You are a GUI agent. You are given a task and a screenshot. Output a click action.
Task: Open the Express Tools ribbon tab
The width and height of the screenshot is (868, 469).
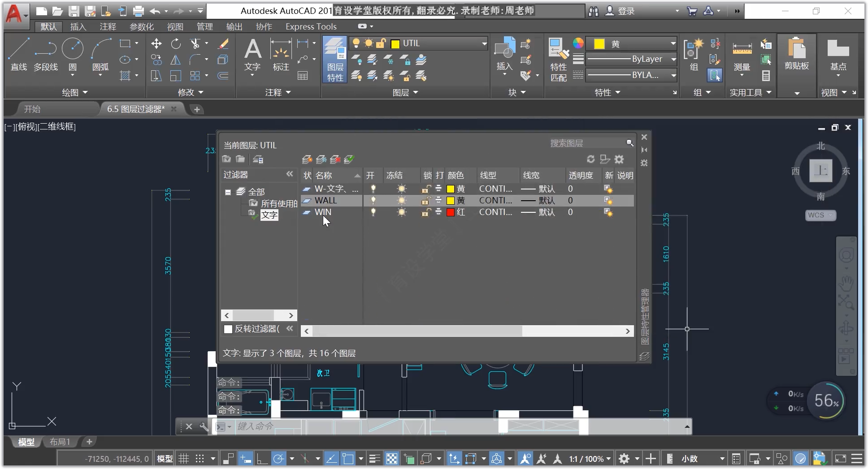pyautogui.click(x=311, y=26)
